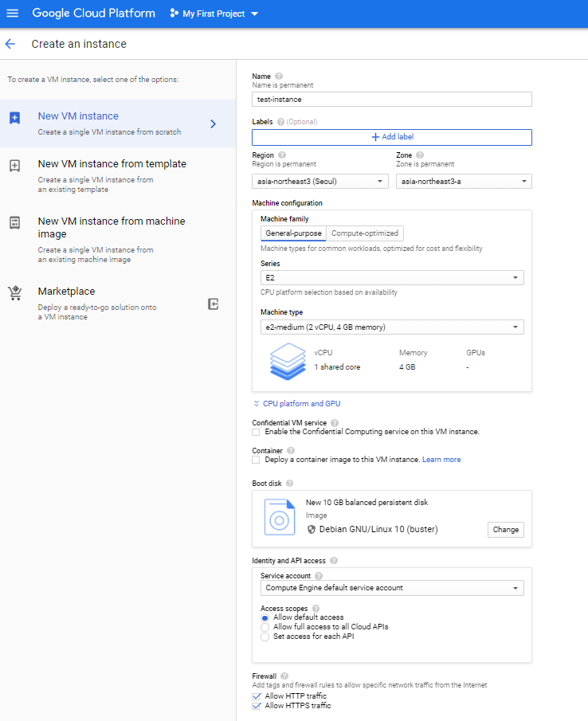588x721 pixels.
Task: Click the Add label button
Action: click(x=392, y=137)
